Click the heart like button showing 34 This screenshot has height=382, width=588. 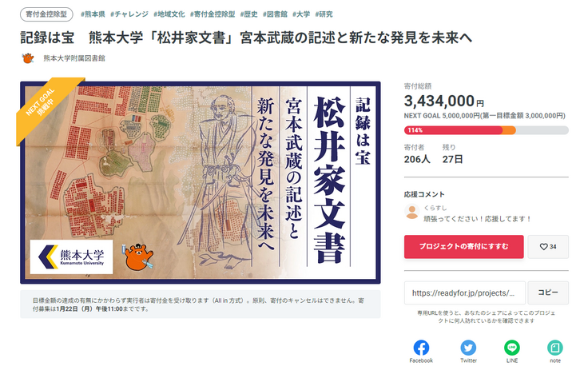click(x=548, y=246)
